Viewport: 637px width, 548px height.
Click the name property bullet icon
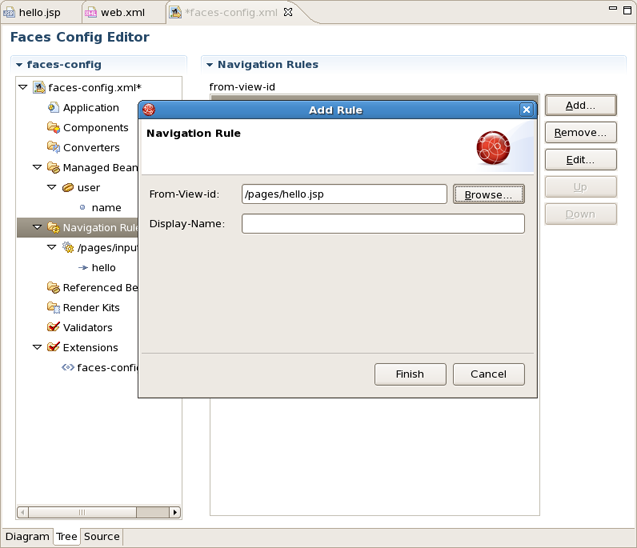[82, 207]
